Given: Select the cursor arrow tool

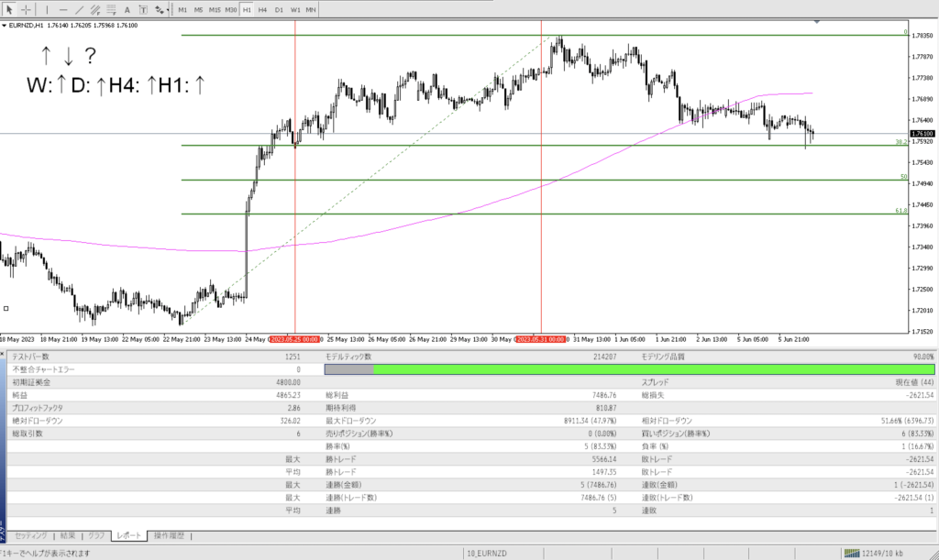Looking at the screenshot, I should [x=8, y=9].
